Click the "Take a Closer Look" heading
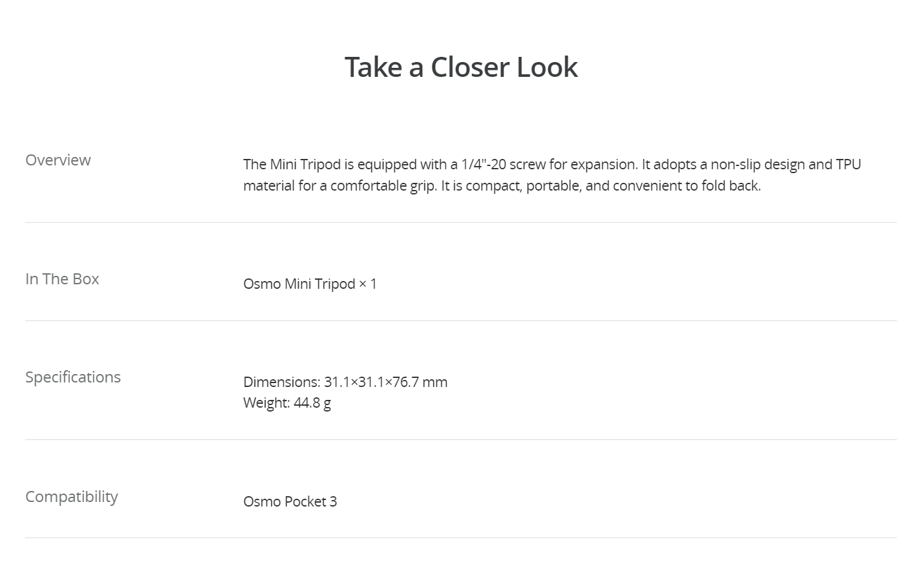Screen dimensions: 924x575 pos(461,67)
